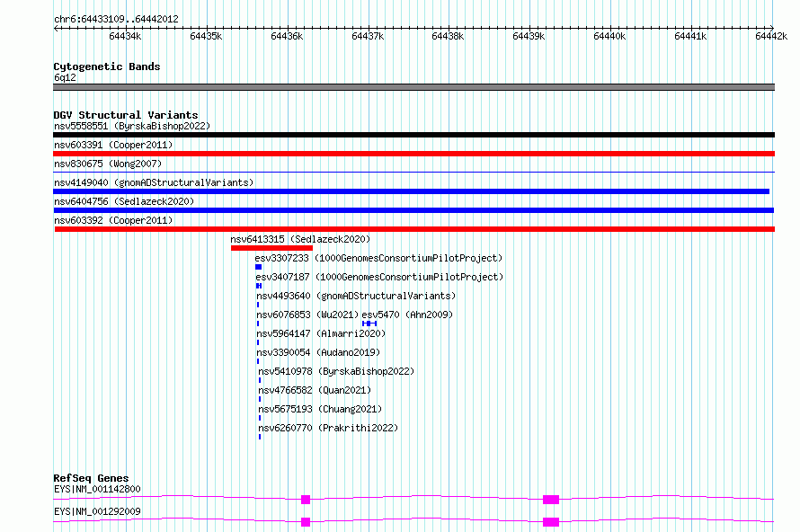Viewport: 800px width, 532px height.
Task: Open nsv5410978 (ByrskaBishop2022) variant label
Action: click(x=336, y=371)
